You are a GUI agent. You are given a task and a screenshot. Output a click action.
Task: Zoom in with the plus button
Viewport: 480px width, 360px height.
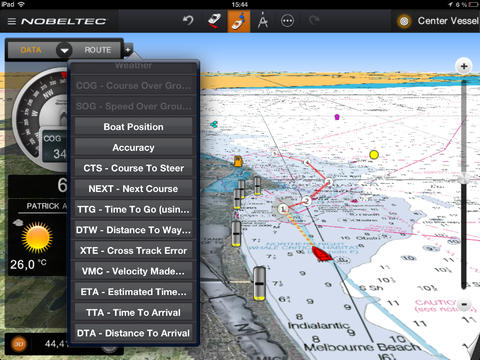pyautogui.click(x=464, y=66)
